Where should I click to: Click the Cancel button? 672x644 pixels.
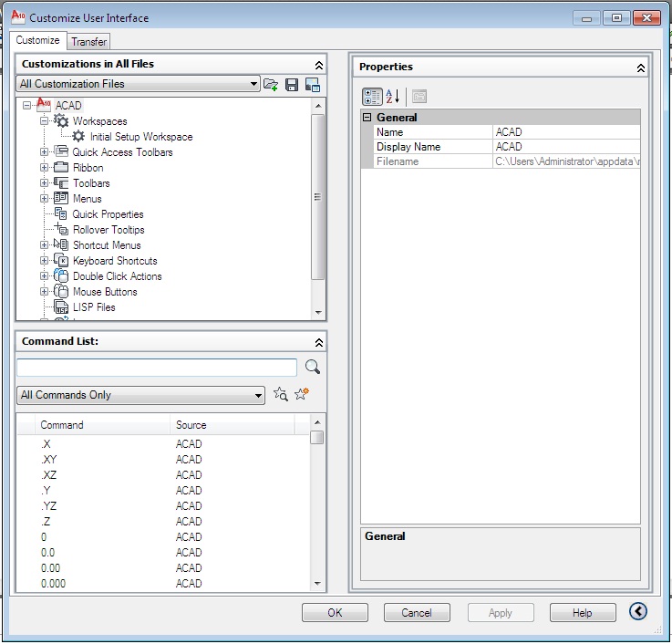point(417,612)
